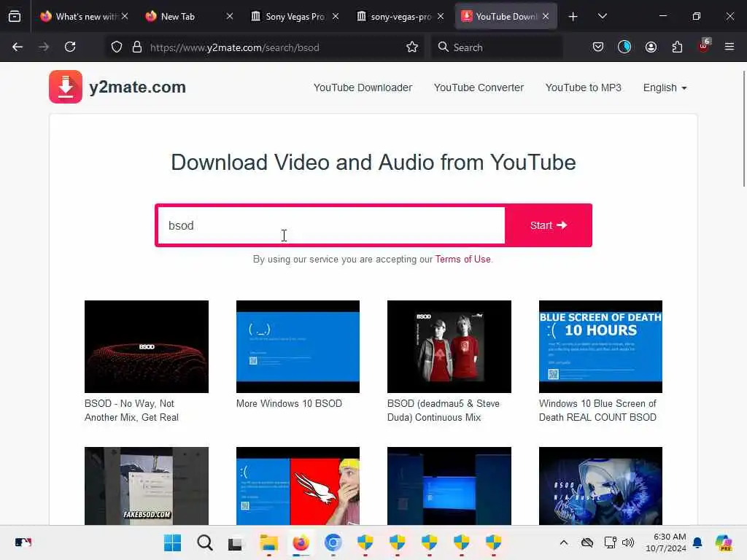Close the What's new tab
This screenshot has width=747, height=560.
point(124,17)
